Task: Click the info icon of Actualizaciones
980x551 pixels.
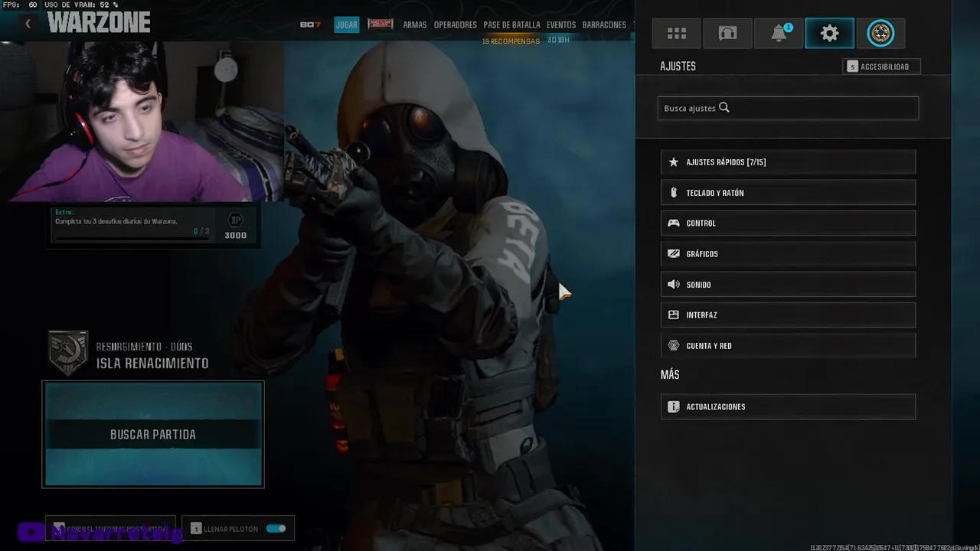Action: 674,407
